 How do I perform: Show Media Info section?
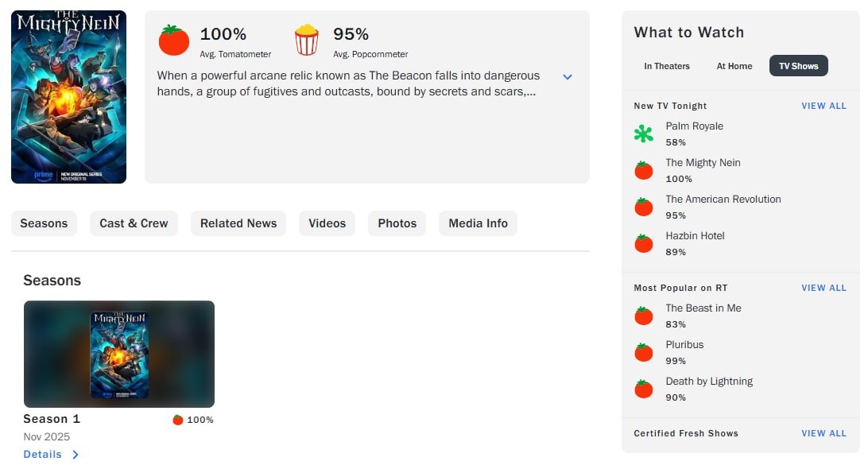(478, 223)
